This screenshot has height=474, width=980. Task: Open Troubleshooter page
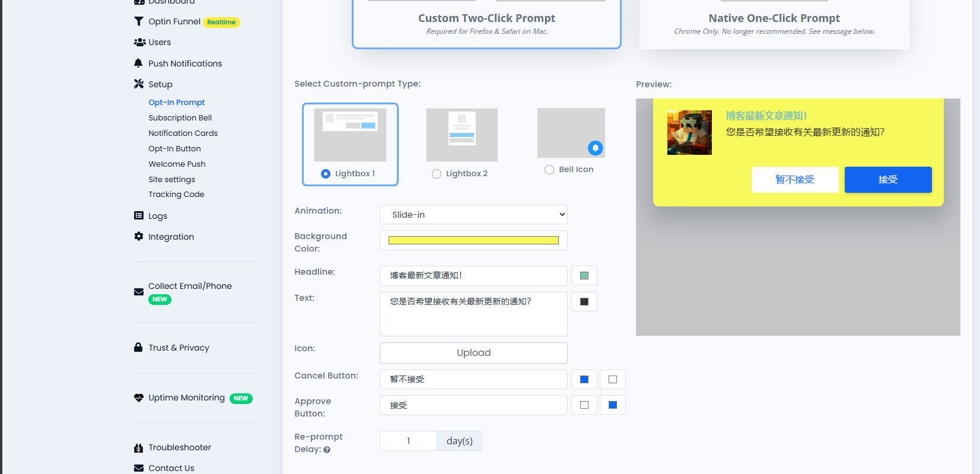click(x=180, y=447)
